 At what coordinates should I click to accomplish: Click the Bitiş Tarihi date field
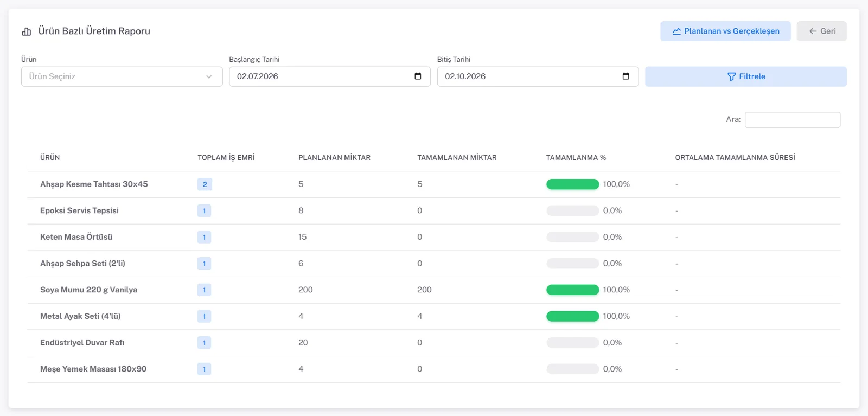coord(538,76)
